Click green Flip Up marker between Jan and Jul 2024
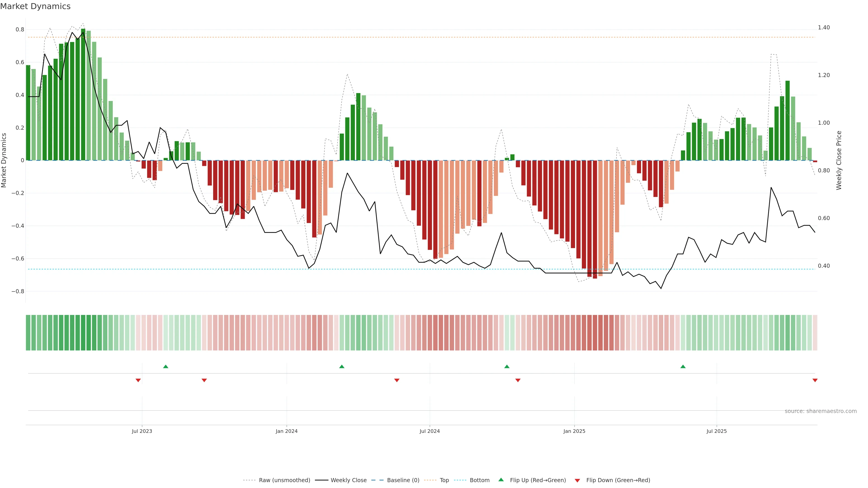868x488 pixels. [342, 366]
